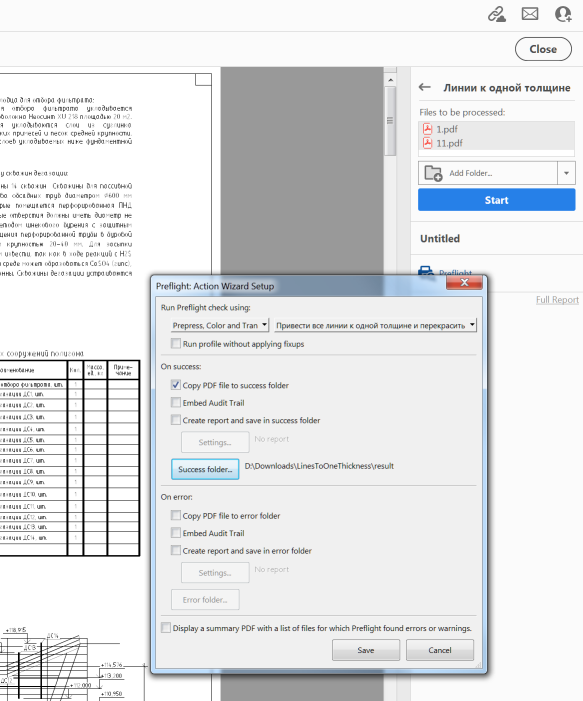Toggle Embed Audit Trail under On error

pos(176,533)
